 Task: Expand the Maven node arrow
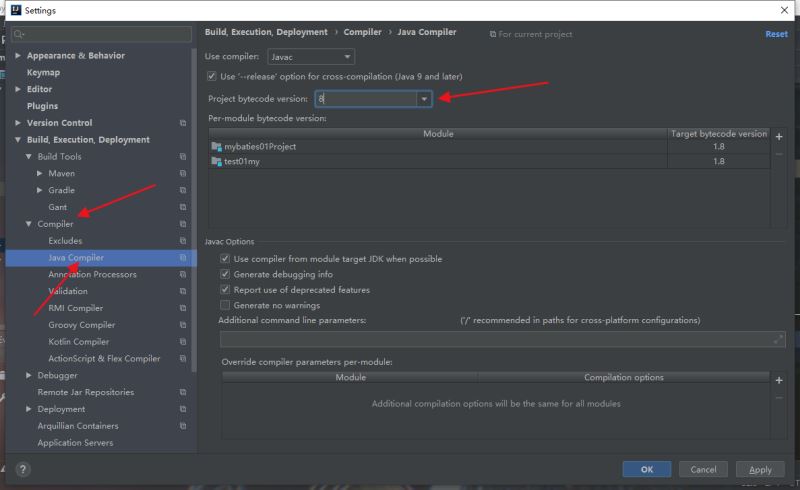click(39, 173)
